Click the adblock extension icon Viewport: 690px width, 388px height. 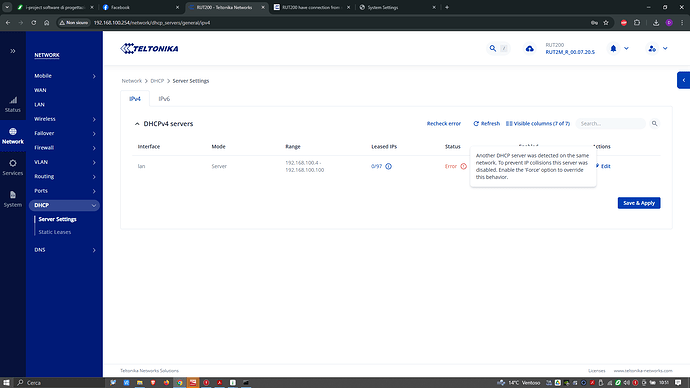pos(624,22)
